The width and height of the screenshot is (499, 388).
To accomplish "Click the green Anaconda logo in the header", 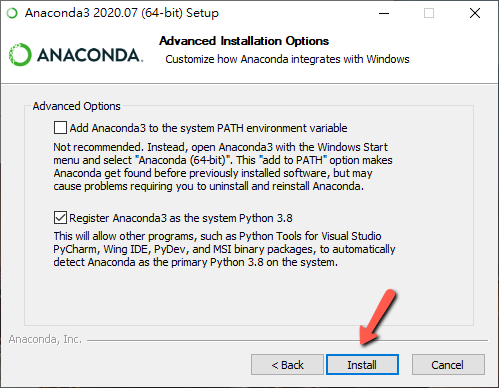I will click(76, 55).
